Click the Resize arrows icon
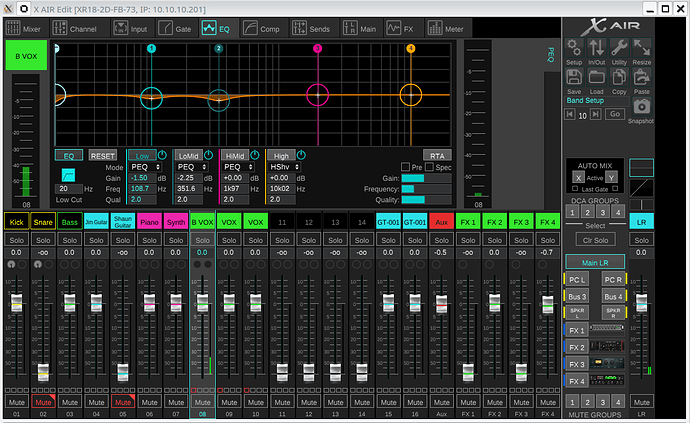Viewport: 690px width, 423px height. [x=642, y=47]
